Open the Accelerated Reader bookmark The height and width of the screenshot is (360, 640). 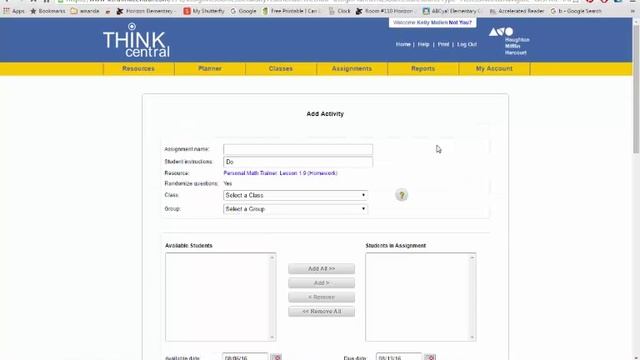click(517, 11)
